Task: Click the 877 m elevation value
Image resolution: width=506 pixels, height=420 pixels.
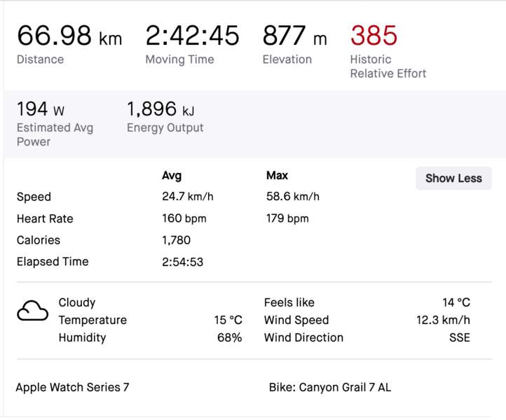Action: (x=294, y=36)
